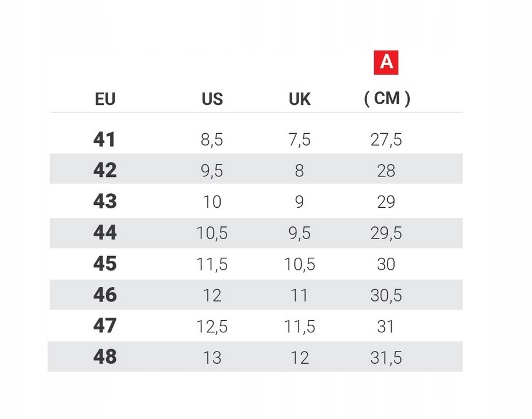Select EU size 41
Screen dimensions: 532x419
pos(105,140)
